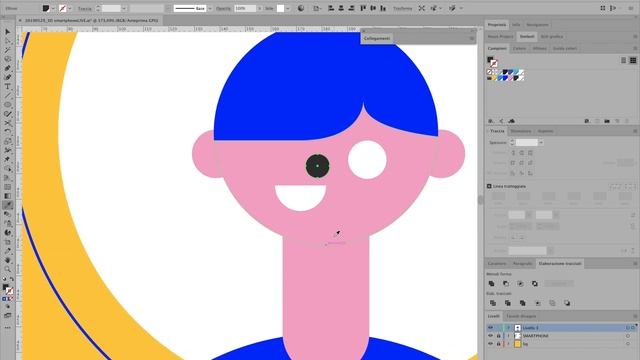The height and width of the screenshot is (360, 640).
Task: Click the Intersect shape mode icon
Action: click(520, 284)
